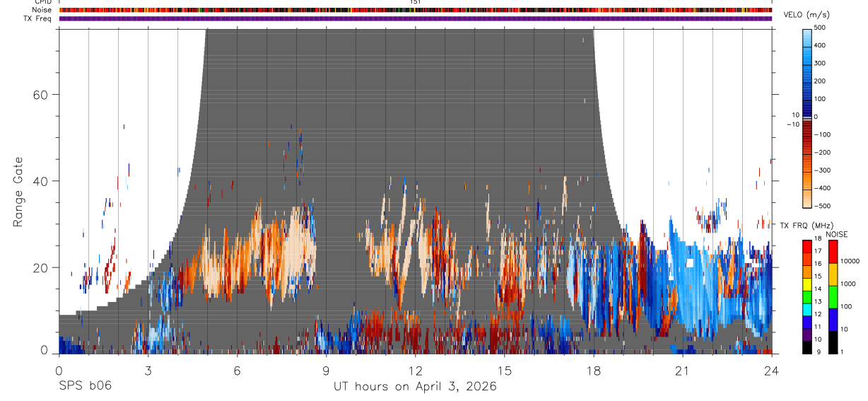Click the TX frequency color legend bar
Image resolution: width=868 pixels, height=401 pixels.
pos(807,296)
